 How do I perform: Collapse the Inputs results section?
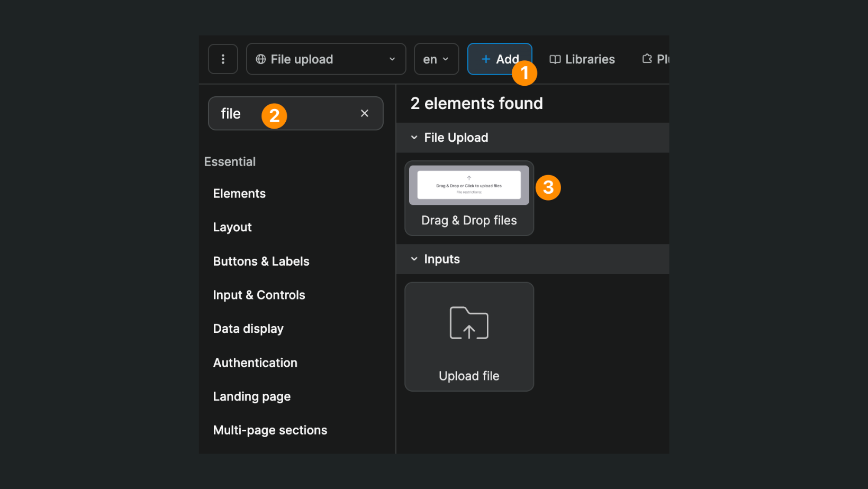(x=414, y=259)
